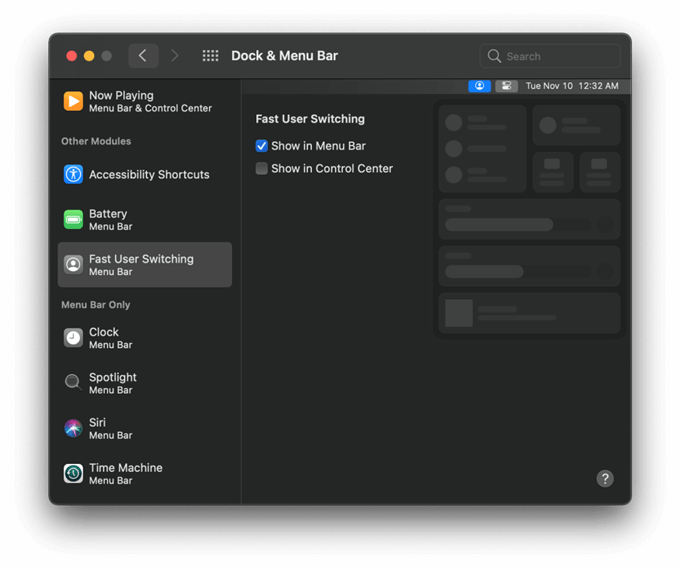The image size is (680, 569).
Task: Click the Control Center icon in preview menu bar
Action: coord(506,86)
